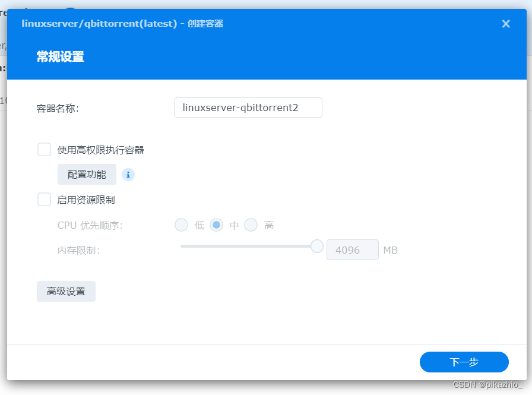The image size is (532, 395).
Task: Open the 配置功能 button
Action: pos(87,175)
